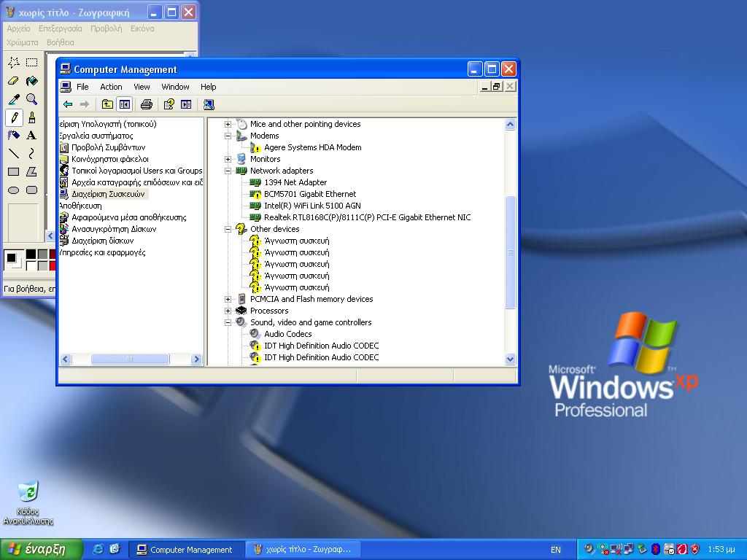Select the Polygon tool in Paint
The image size is (747, 560).
32,172
